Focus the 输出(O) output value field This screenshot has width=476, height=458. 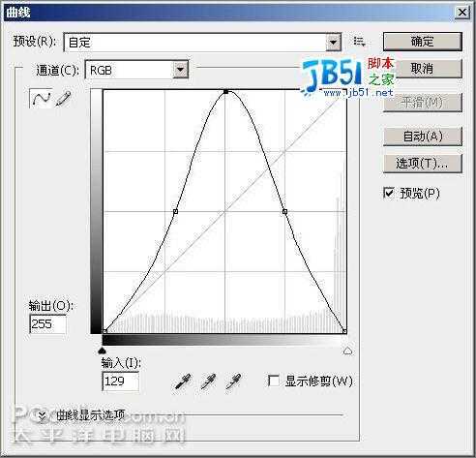47,324
